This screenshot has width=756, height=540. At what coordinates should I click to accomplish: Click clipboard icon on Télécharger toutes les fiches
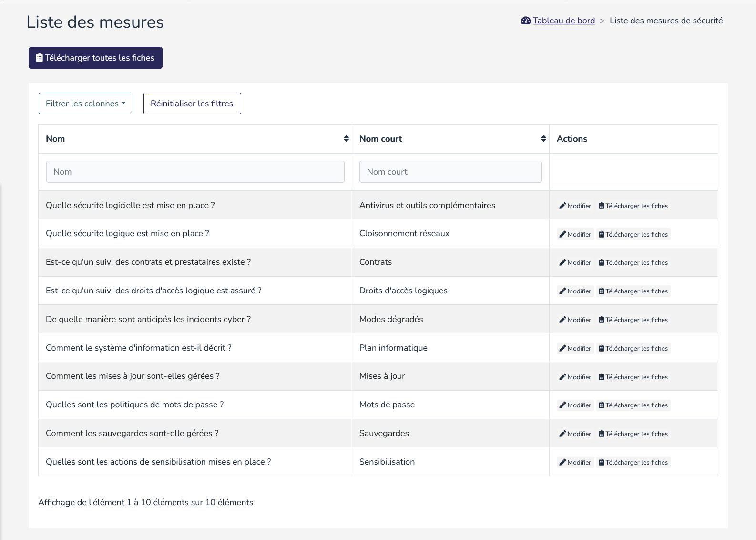(x=40, y=58)
